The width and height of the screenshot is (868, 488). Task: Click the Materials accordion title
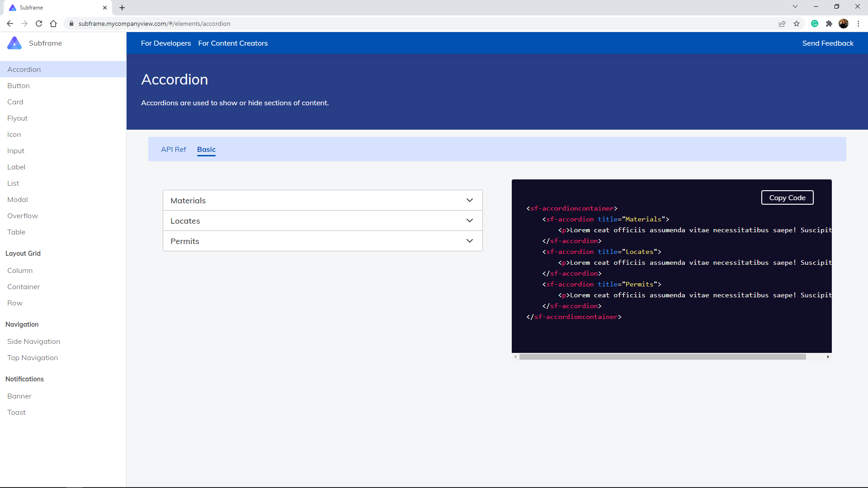188,201
